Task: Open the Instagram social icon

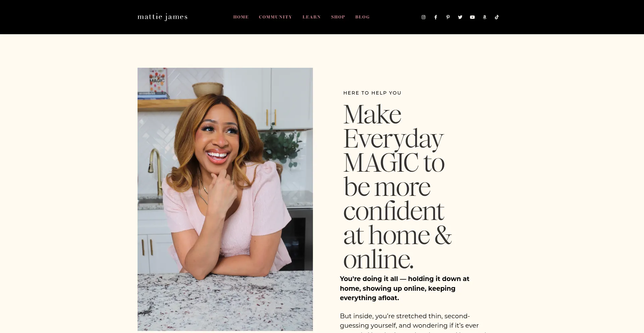Action: [x=423, y=17]
